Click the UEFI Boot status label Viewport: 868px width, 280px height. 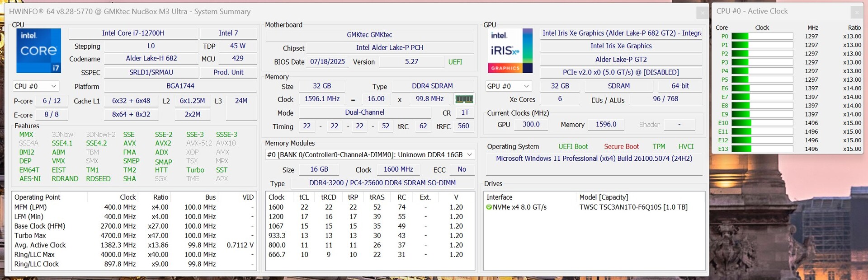[x=573, y=147]
